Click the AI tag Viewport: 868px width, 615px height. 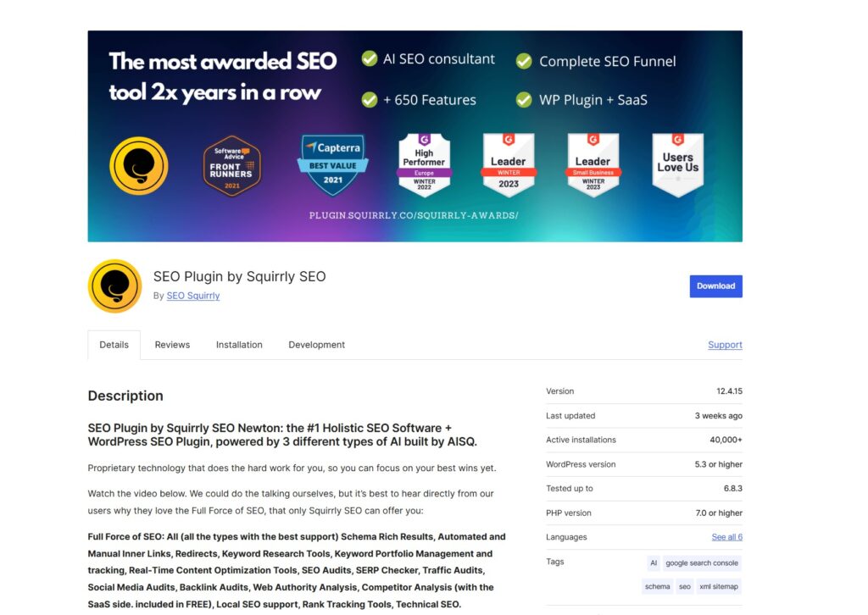coord(653,562)
